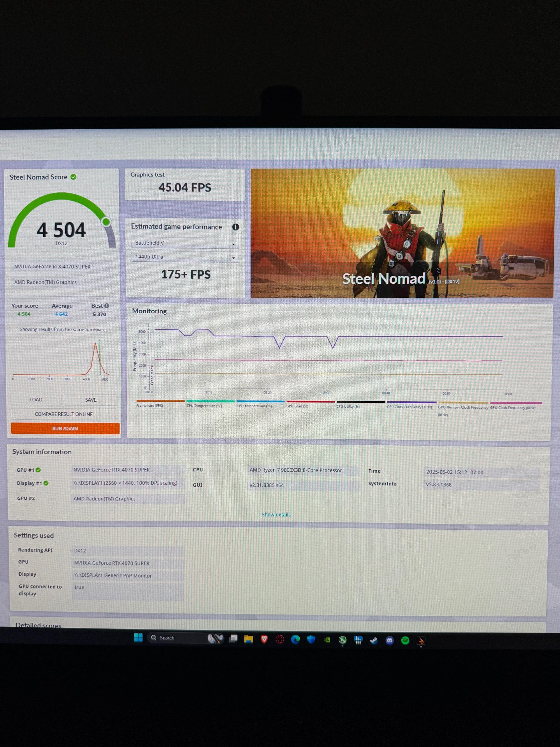Open the Battlefield V game dropdown
This screenshot has height=747, width=560.
pos(185,243)
